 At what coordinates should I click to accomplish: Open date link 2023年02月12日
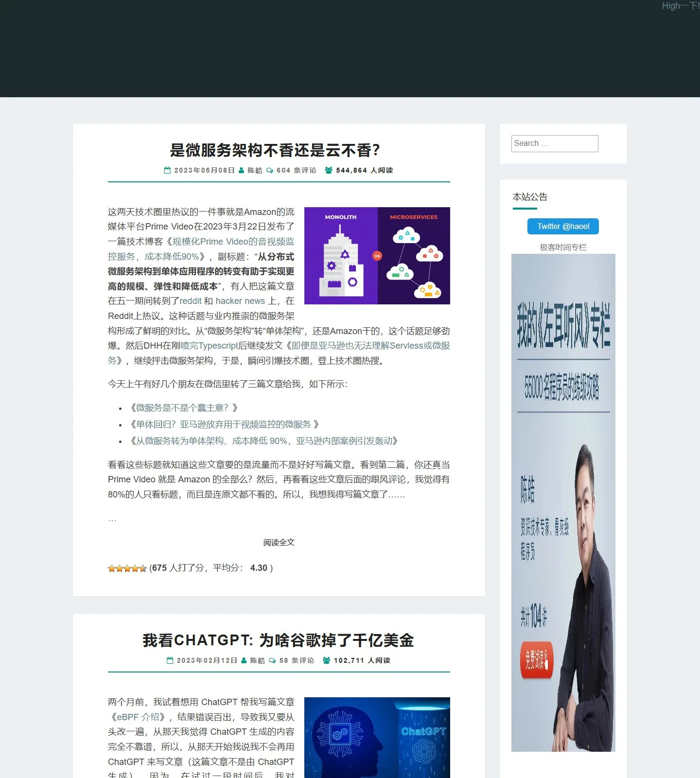click(207, 660)
